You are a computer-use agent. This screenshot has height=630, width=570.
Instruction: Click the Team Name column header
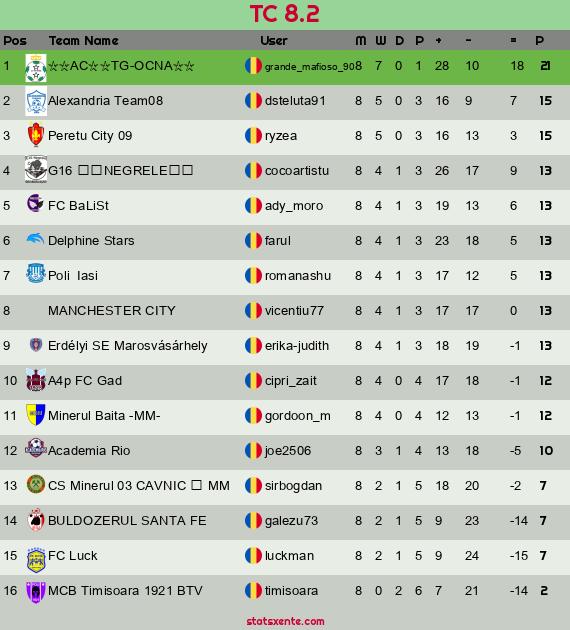tap(84, 41)
